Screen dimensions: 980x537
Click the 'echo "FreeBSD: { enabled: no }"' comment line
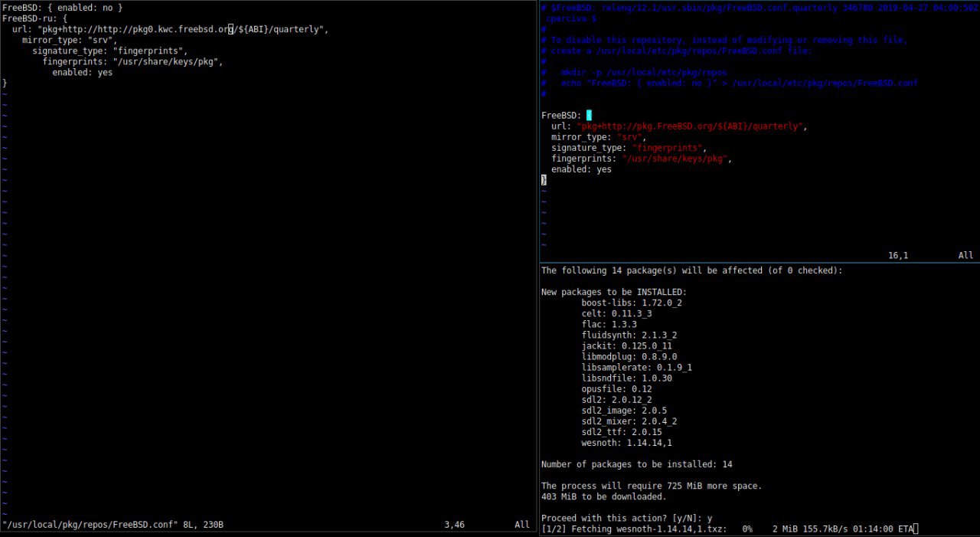coord(730,83)
